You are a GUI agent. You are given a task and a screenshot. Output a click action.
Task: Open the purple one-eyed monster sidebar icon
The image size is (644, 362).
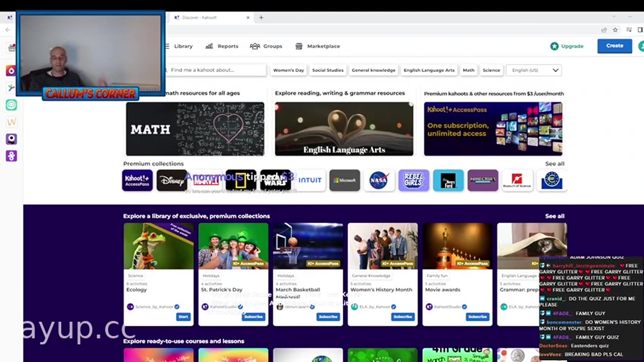tap(11, 139)
